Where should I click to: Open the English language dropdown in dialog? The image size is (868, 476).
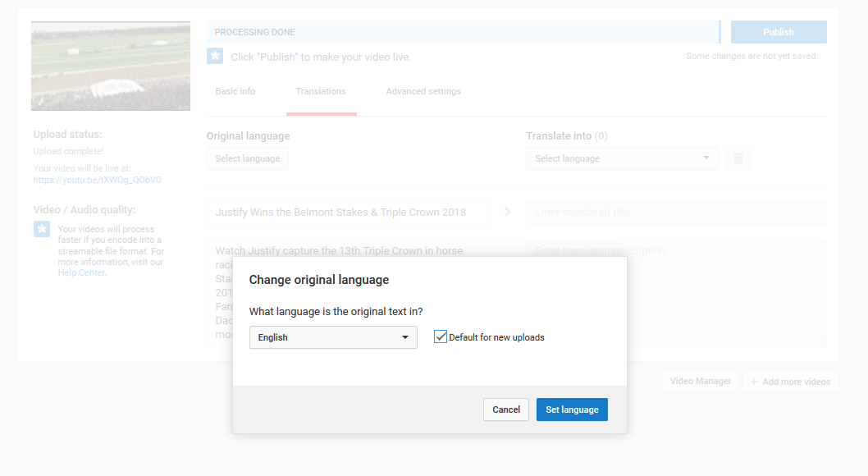[x=333, y=337]
